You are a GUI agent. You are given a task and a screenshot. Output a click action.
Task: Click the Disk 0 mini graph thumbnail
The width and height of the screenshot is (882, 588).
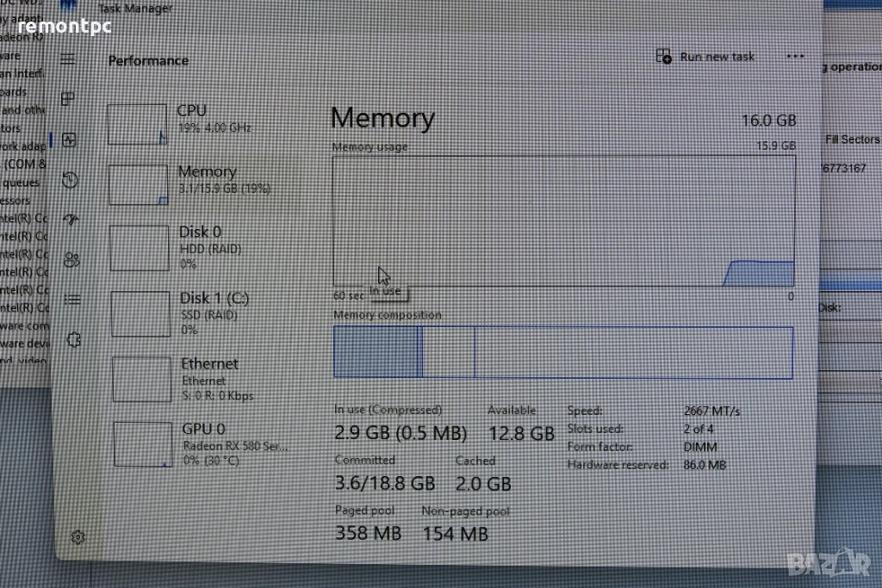click(140, 249)
